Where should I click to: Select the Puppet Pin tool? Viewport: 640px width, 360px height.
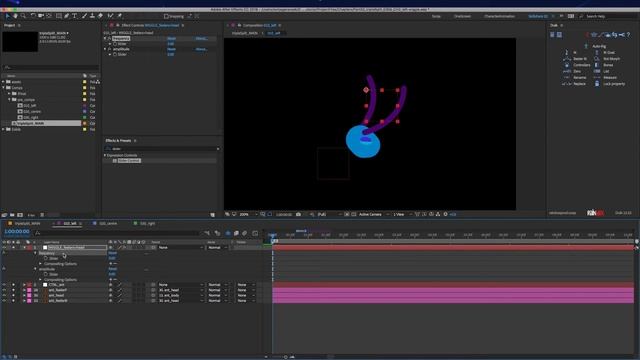point(120,16)
